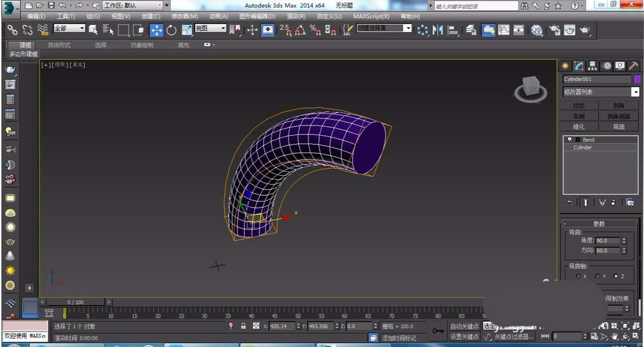The width and height of the screenshot is (644, 347).
Task: Open the Hierarchy command panel tab
Action: click(592, 66)
